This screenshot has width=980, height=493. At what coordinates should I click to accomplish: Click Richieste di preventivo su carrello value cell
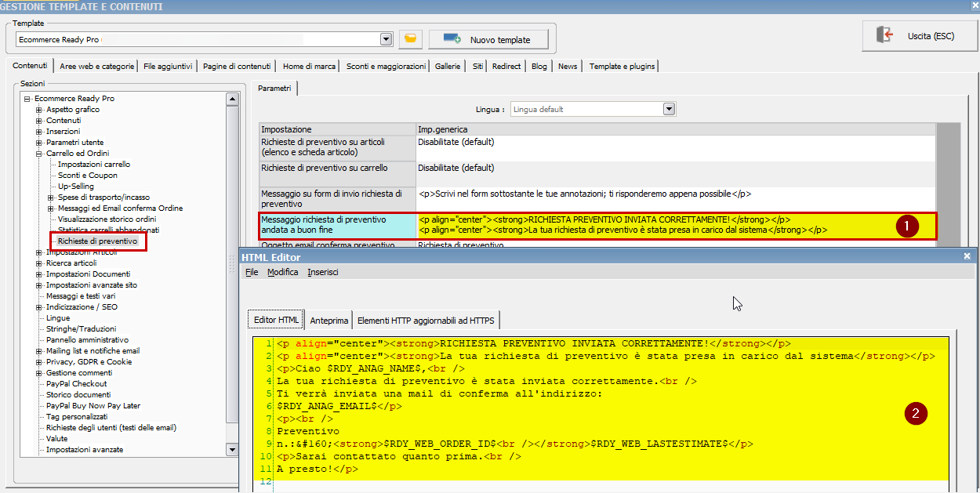(x=676, y=174)
